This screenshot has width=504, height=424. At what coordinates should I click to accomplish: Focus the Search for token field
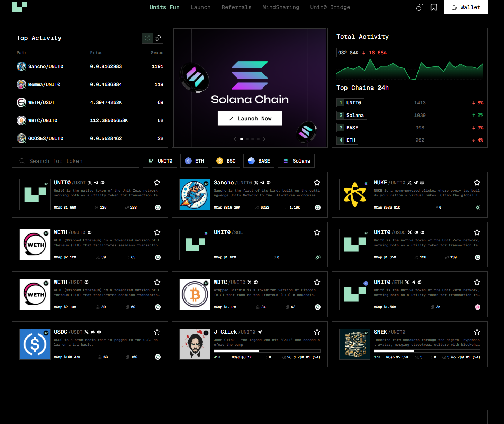pyautogui.click(x=76, y=161)
